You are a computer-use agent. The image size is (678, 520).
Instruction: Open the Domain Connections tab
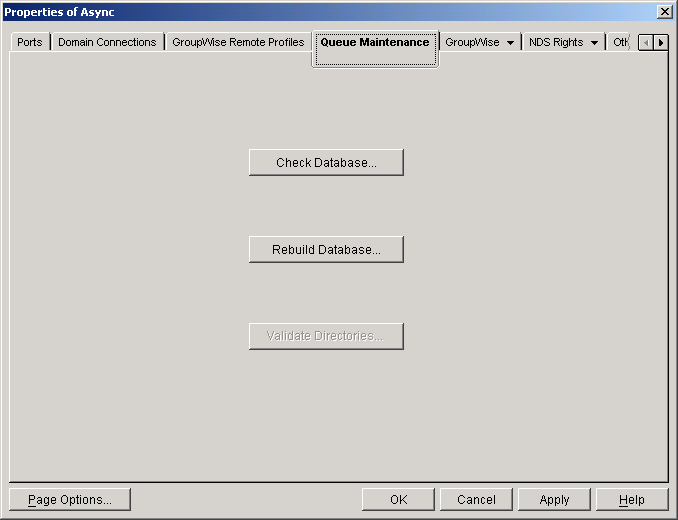[x=107, y=42]
